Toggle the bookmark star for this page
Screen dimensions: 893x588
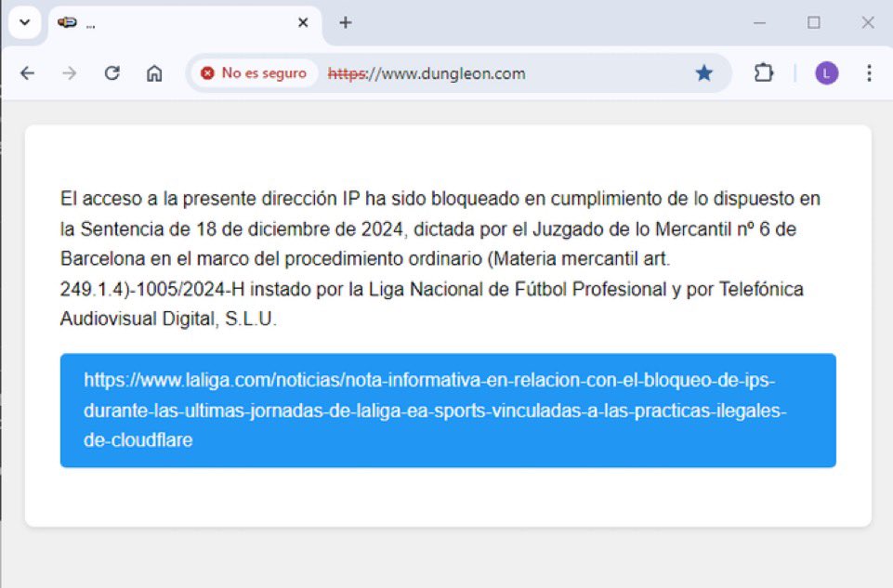click(704, 73)
